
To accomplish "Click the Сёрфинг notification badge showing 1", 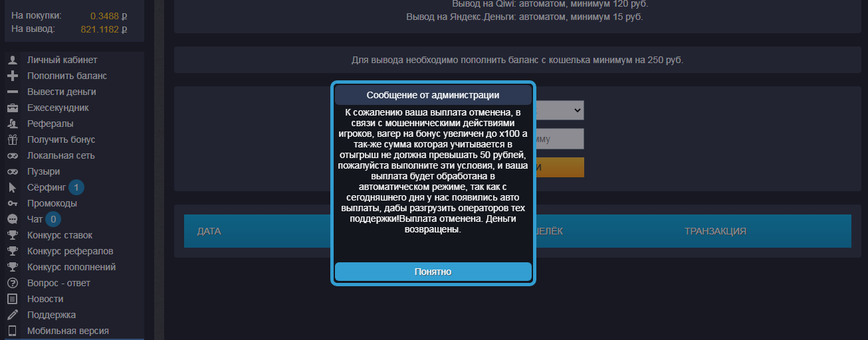I will 76,187.
